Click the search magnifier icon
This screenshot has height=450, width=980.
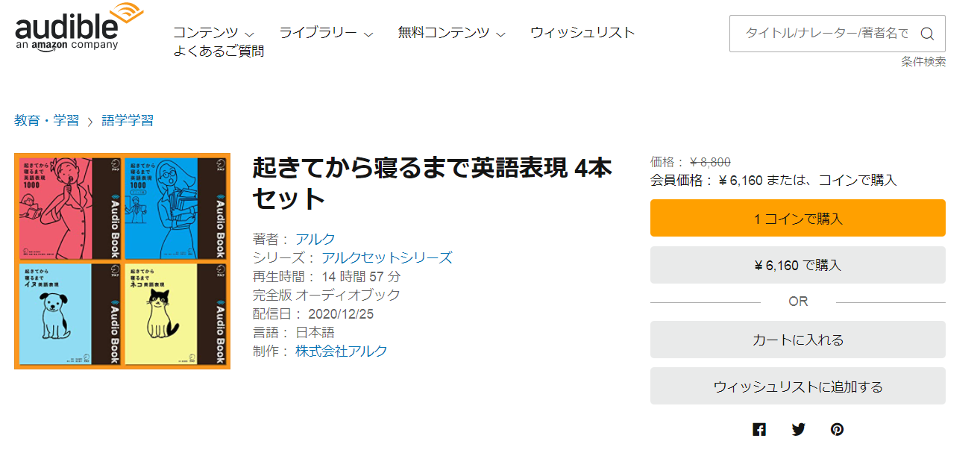pos(927,34)
